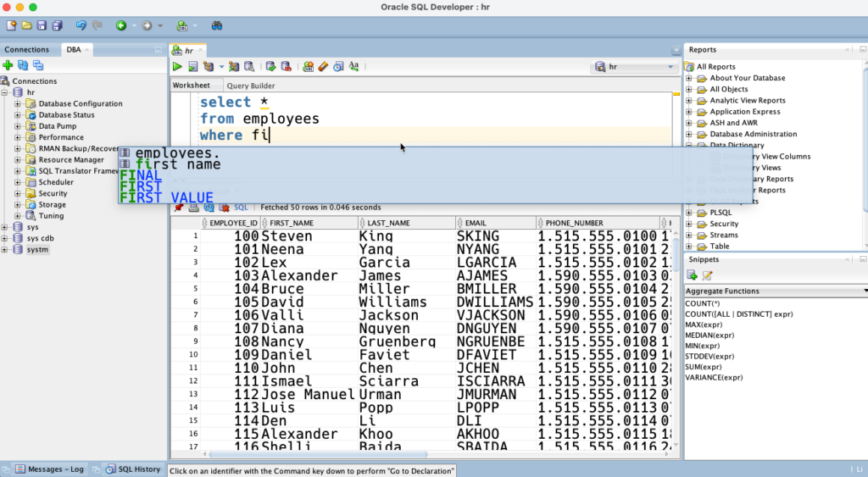
Task: Click the EMAIL column header
Action: click(x=496, y=223)
